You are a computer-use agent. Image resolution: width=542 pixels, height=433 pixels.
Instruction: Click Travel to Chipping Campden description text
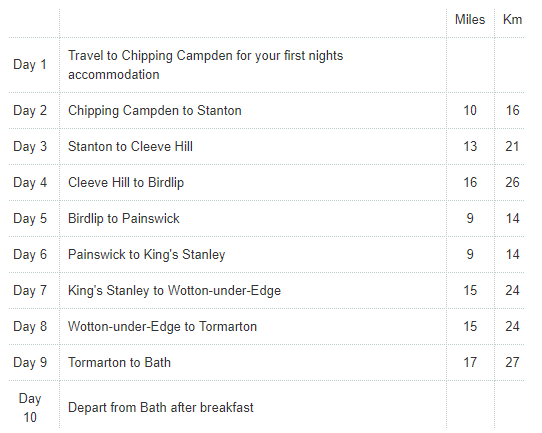[205, 65]
